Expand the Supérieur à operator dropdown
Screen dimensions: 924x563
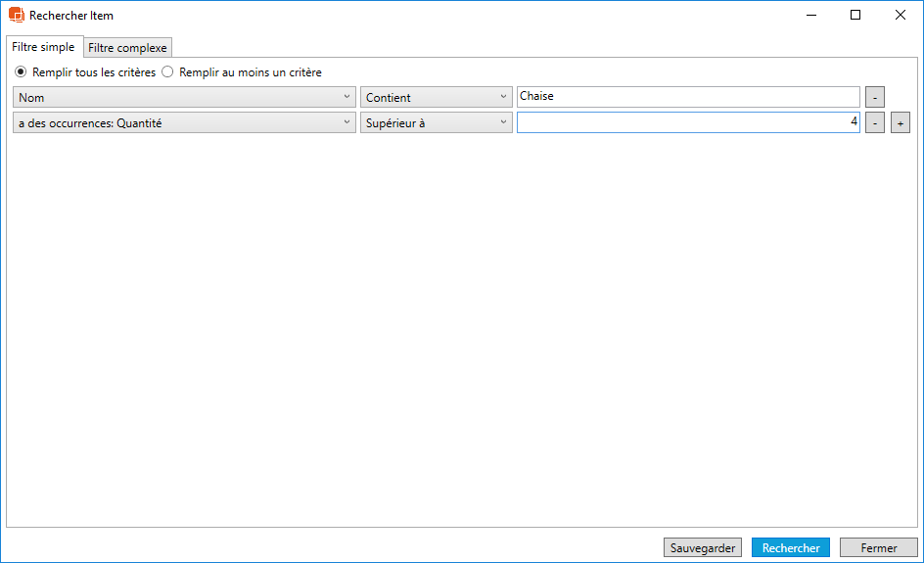click(x=437, y=122)
